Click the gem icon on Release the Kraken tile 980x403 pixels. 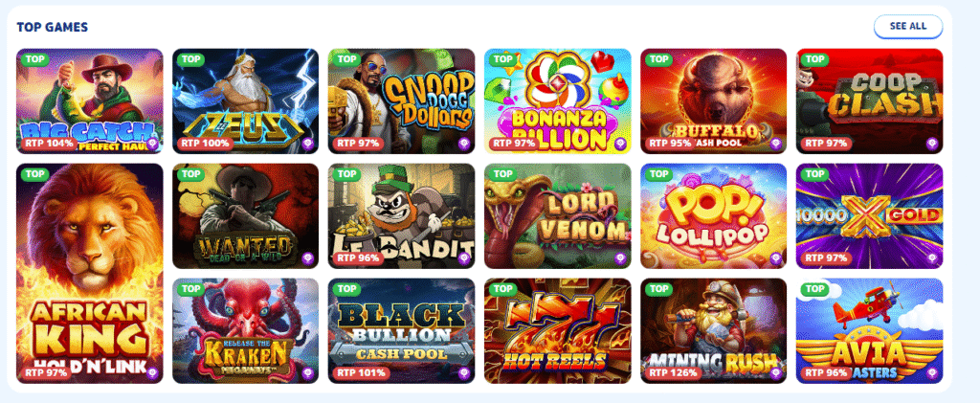tap(308, 372)
